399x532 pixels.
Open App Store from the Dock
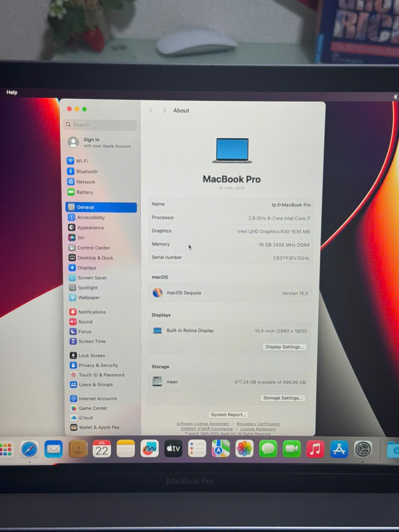click(x=339, y=449)
